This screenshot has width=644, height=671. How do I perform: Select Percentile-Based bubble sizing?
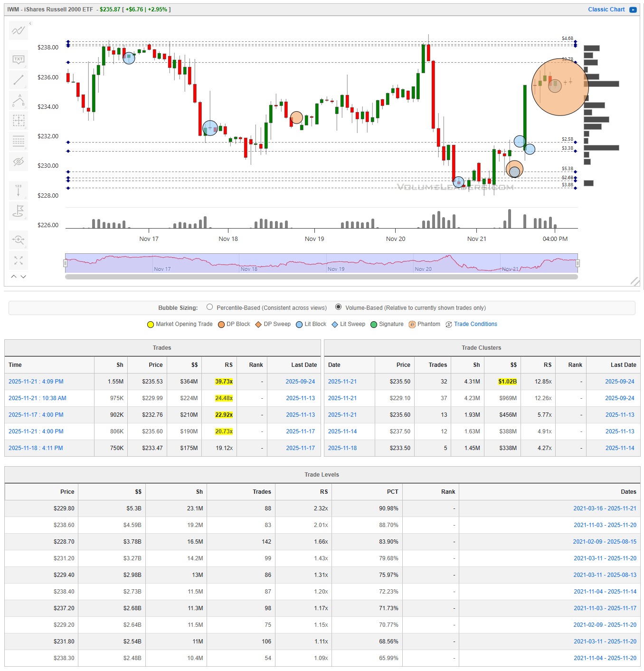coord(209,307)
